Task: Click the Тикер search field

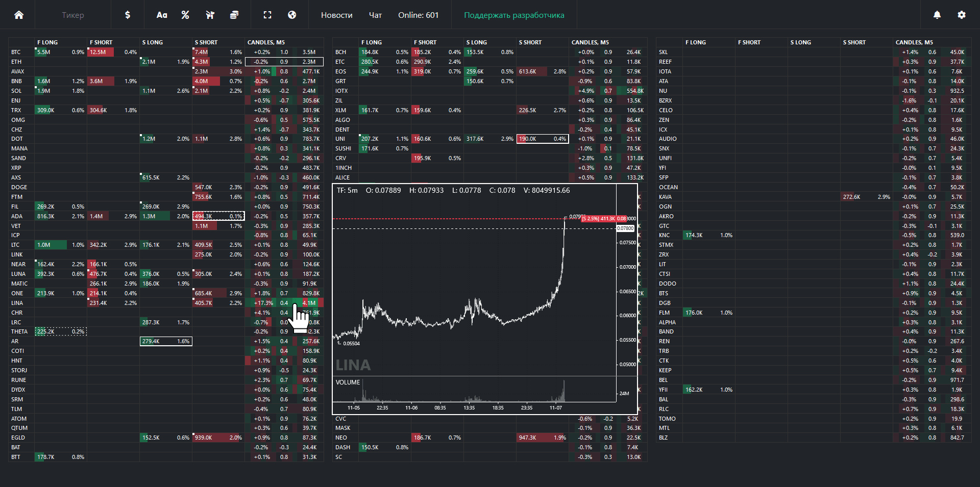Action: 73,15
